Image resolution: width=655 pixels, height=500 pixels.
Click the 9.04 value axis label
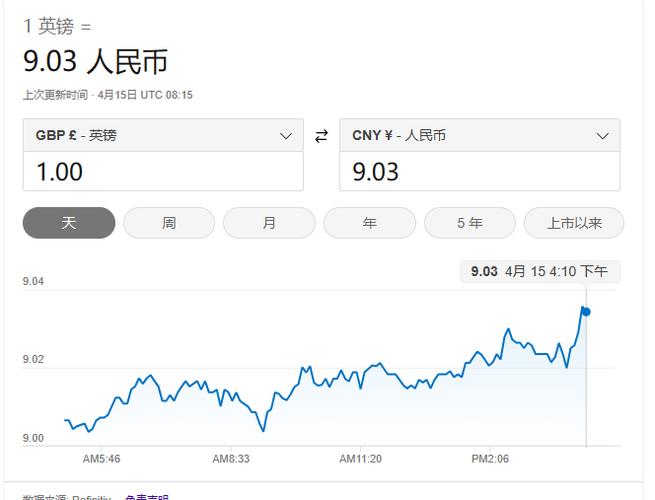pyautogui.click(x=34, y=282)
